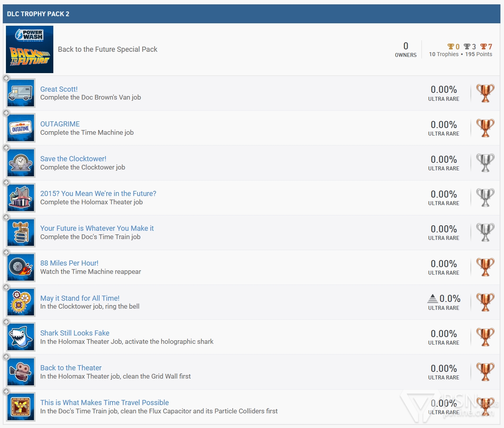The image size is (504, 428).
Task: Expand the plus badge on Time Travel Possible
Action: pos(6,392)
